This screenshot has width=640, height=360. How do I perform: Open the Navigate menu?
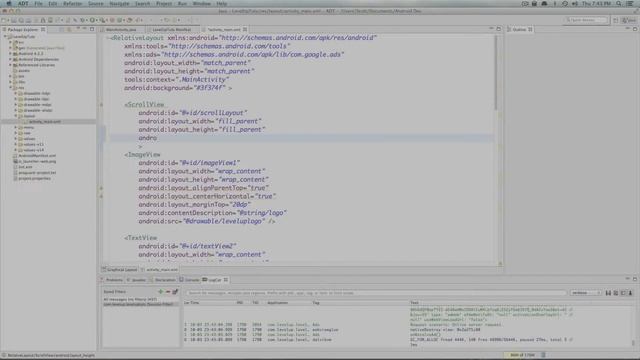click(119, 4)
